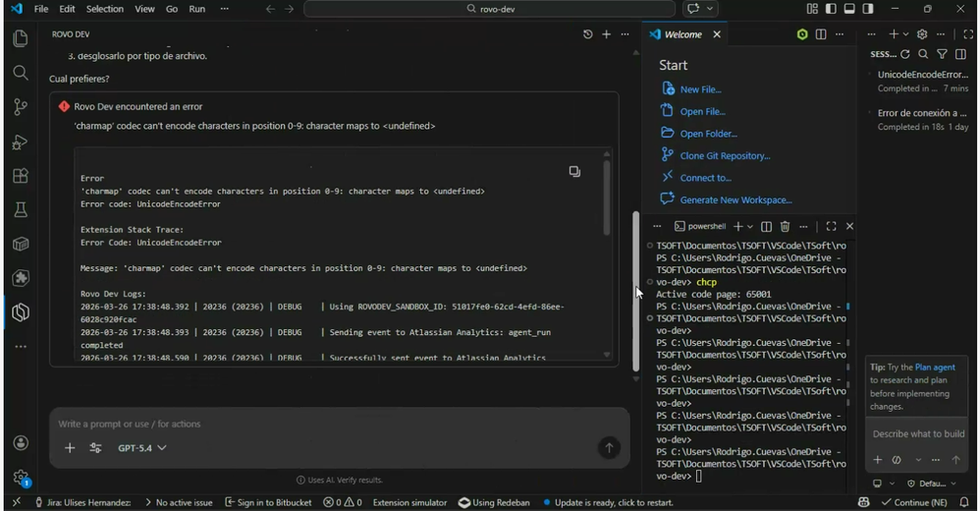Open Rovo Dev session history

(587, 34)
